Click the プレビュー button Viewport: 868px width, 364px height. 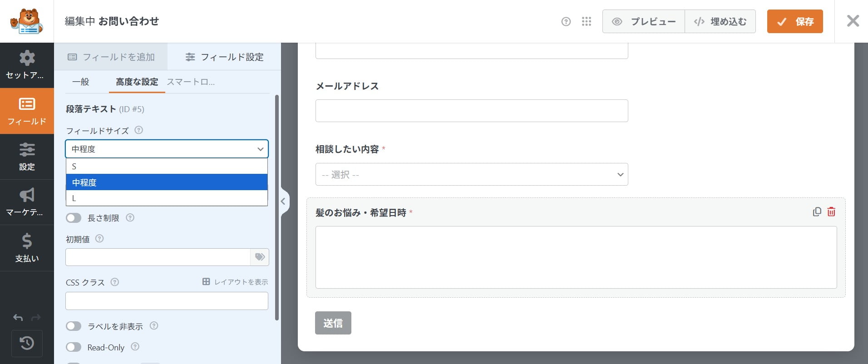point(644,21)
